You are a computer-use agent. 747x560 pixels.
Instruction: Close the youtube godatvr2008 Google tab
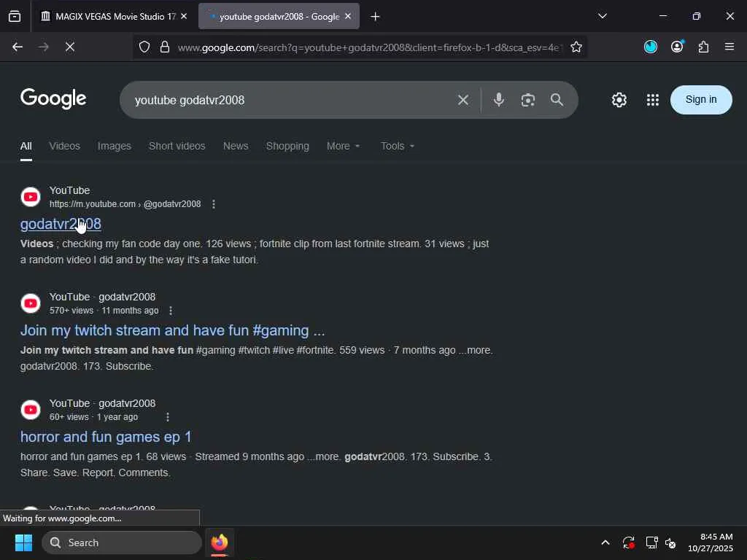coord(348,17)
